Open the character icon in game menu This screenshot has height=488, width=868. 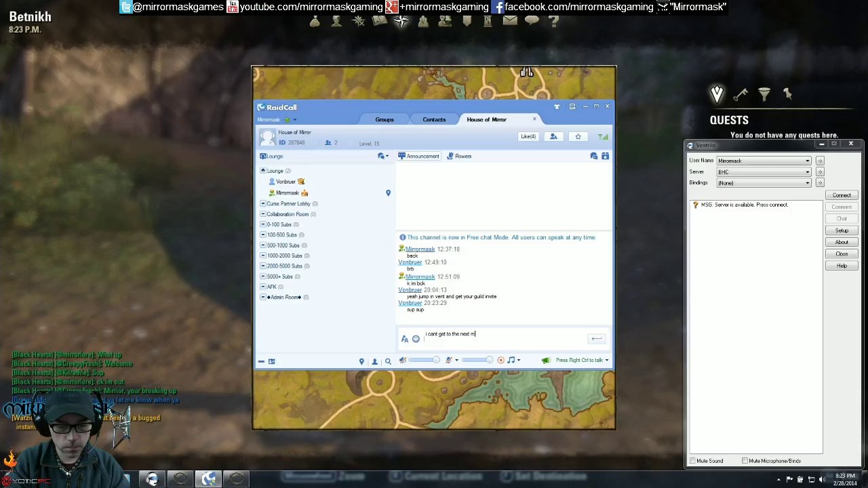pos(336,22)
